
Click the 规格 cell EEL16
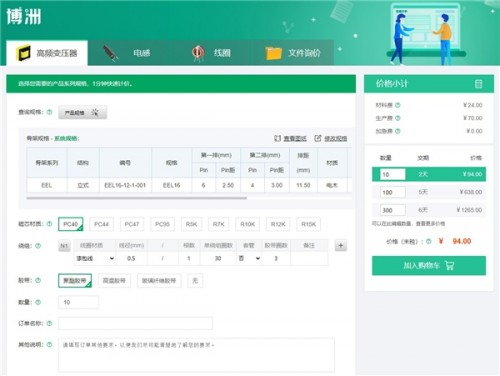pyautogui.click(x=171, y=185)
